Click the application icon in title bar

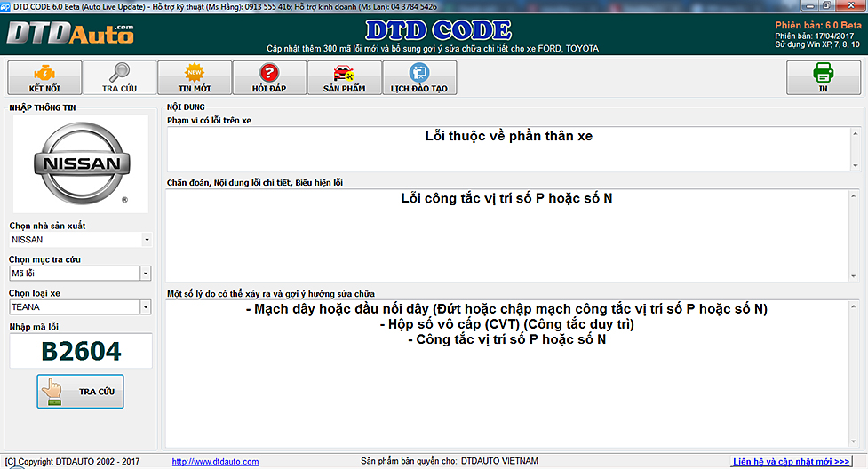(5, 6)
